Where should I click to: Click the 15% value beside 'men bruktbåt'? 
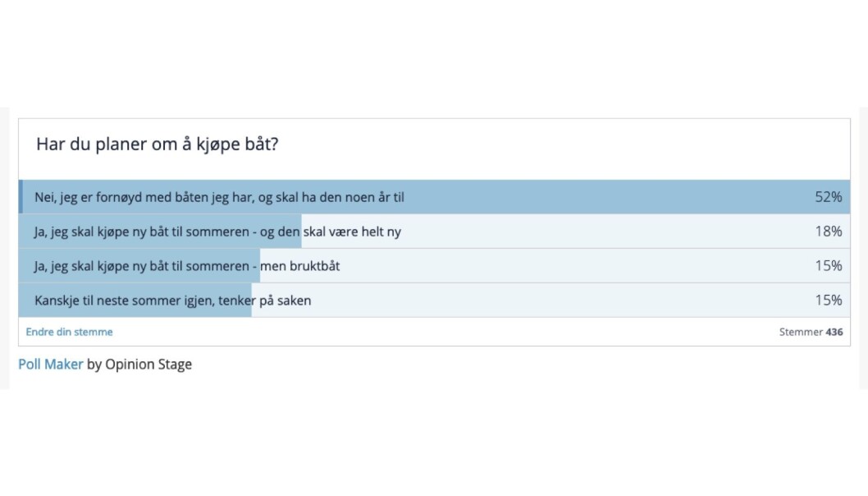coord(828,265)
